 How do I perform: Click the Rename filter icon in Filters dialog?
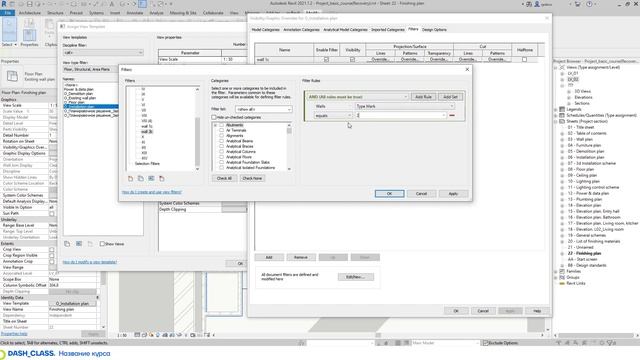click(x=151, y=179)
